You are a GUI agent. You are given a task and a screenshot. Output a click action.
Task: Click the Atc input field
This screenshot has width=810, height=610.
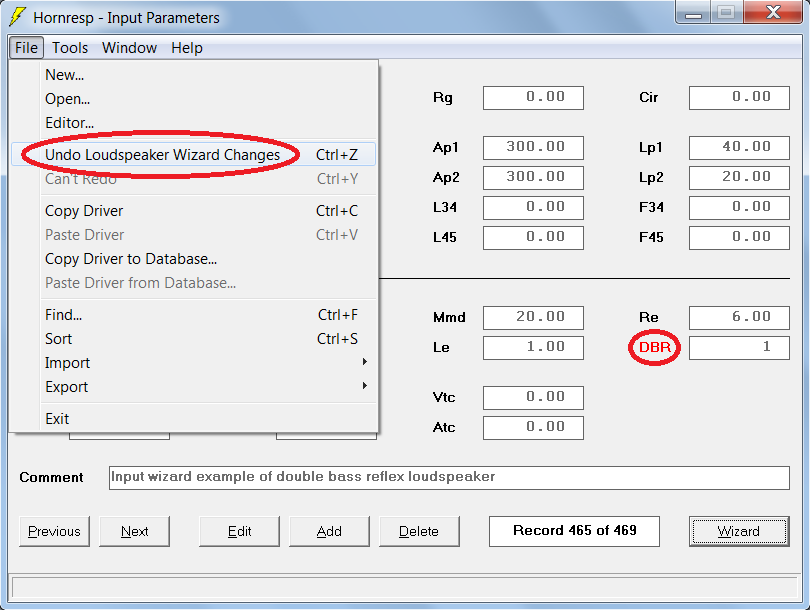533,428
